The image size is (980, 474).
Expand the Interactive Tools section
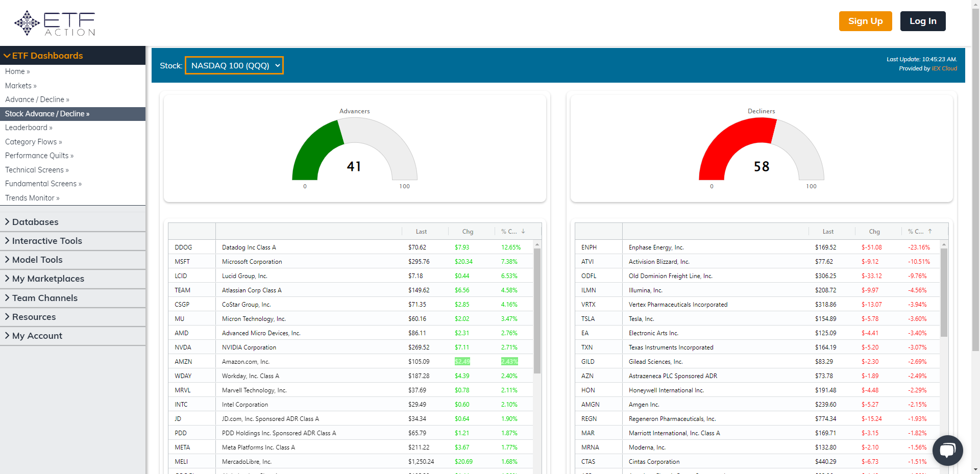click(x=47, y=240)
